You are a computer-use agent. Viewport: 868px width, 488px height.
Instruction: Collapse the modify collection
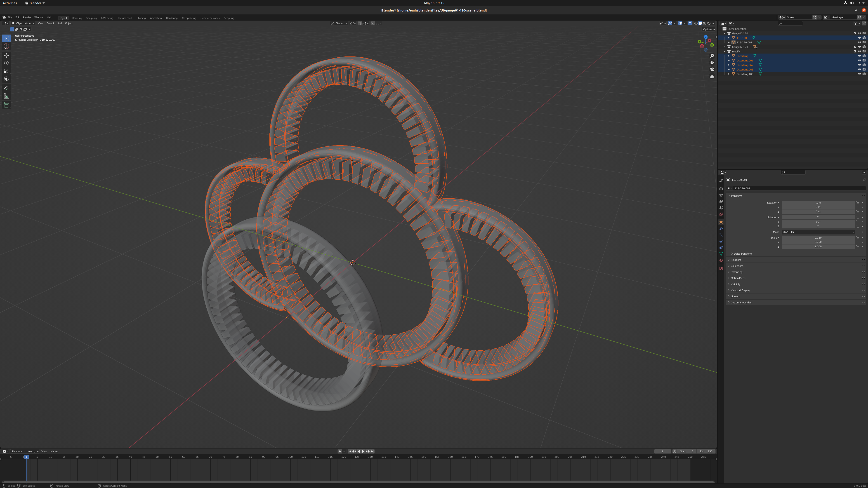click(724, 52)
